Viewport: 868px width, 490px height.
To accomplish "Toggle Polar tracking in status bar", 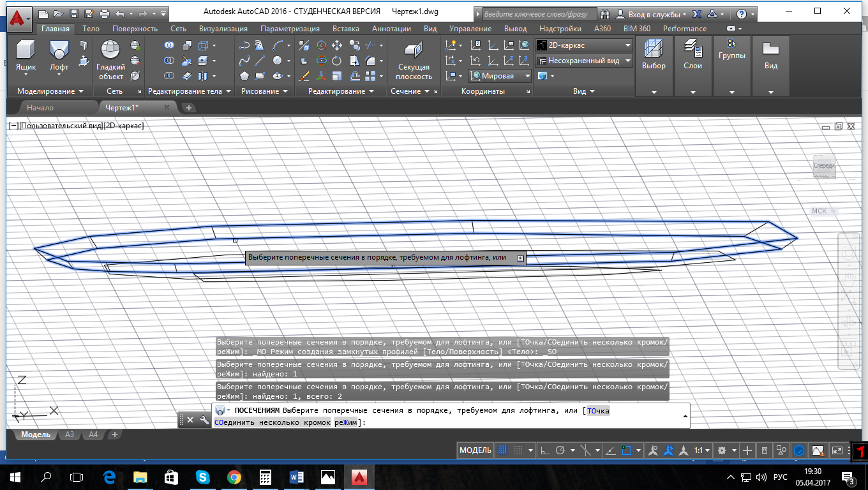I will (560, 450).
